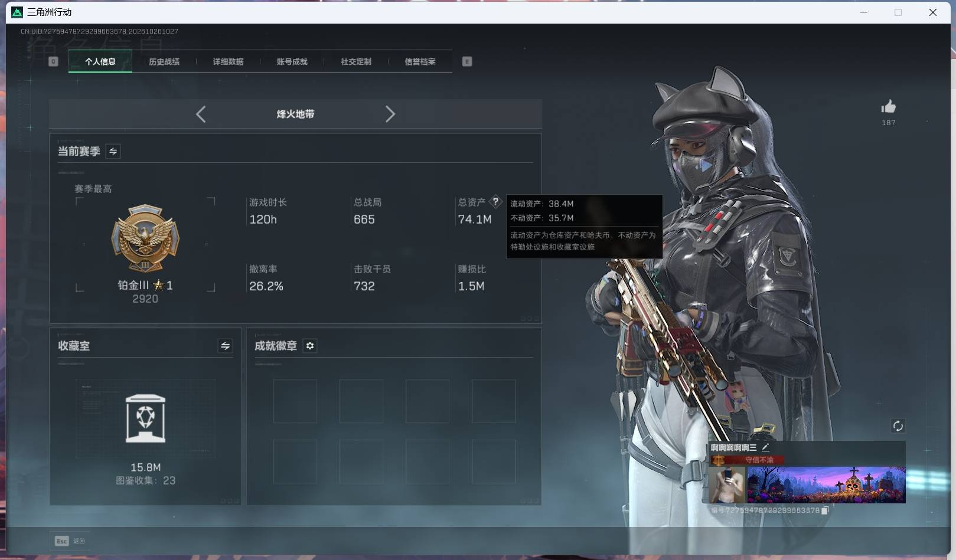This screenshot has width=956, height=560.
Task: Click the 总资产 74.1M value
Action: pos(475,220)
